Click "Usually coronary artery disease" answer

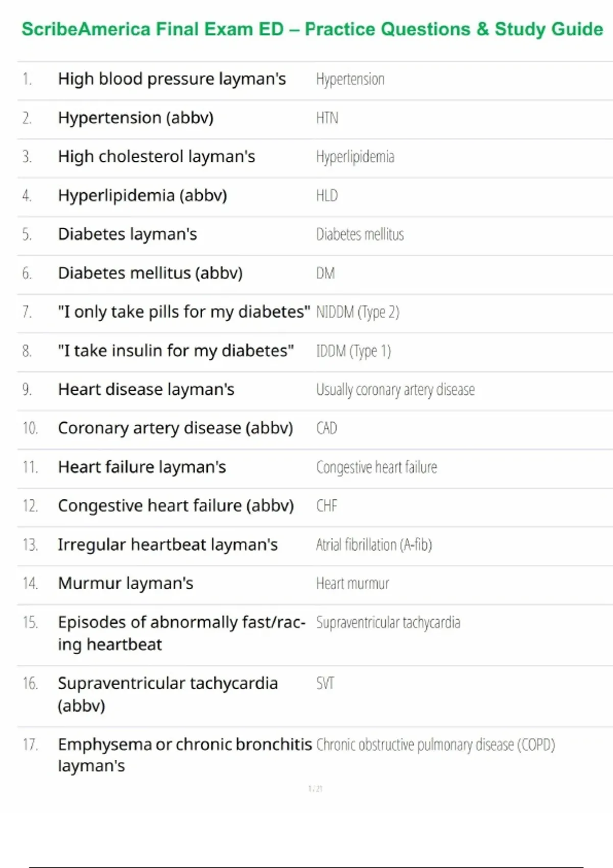395,390
